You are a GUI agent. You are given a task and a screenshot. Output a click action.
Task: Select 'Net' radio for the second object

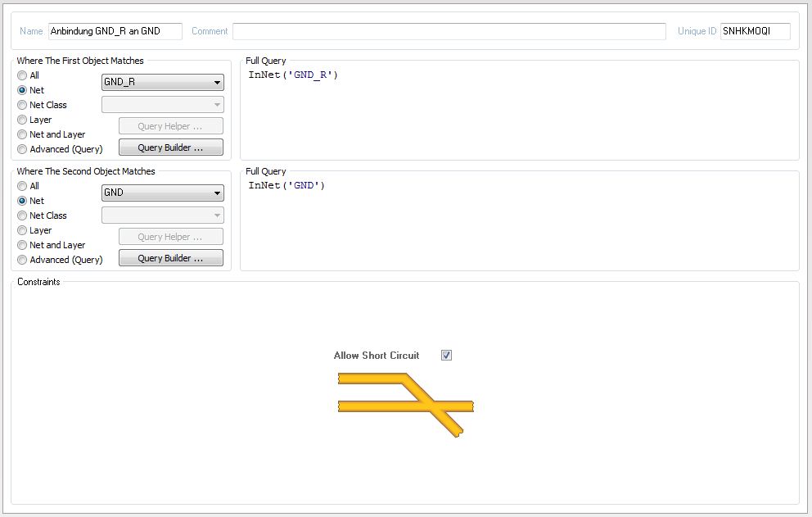(x=22, y=201)
